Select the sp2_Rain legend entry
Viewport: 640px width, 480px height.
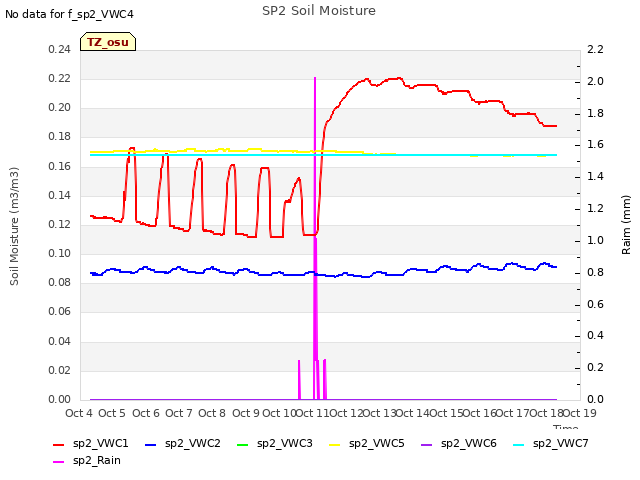[x=87, y=460]
